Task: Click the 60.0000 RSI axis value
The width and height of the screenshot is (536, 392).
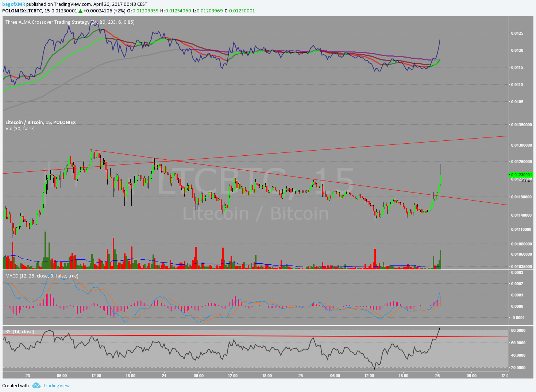Action: [x=518, y=343]
